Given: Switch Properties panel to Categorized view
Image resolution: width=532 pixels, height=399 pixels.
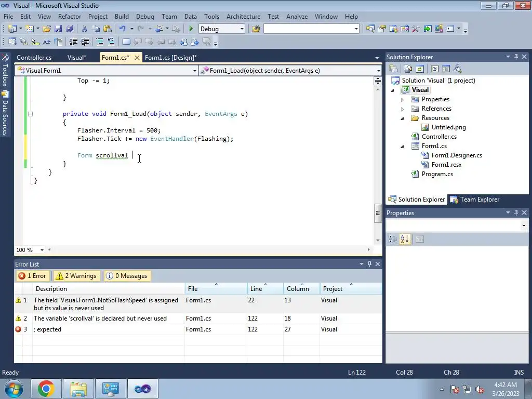Looking at the screenshot, I should click(393, 239).
